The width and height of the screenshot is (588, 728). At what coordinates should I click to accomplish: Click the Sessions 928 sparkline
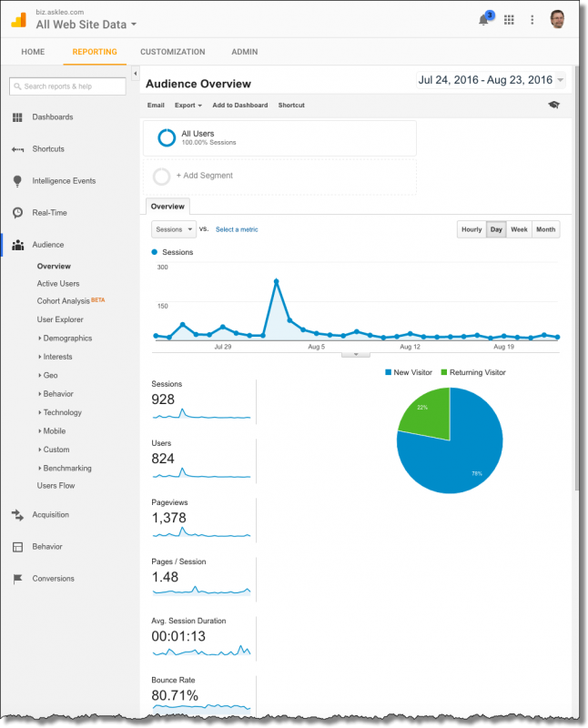pyautogui.click(x=201, y=414)
